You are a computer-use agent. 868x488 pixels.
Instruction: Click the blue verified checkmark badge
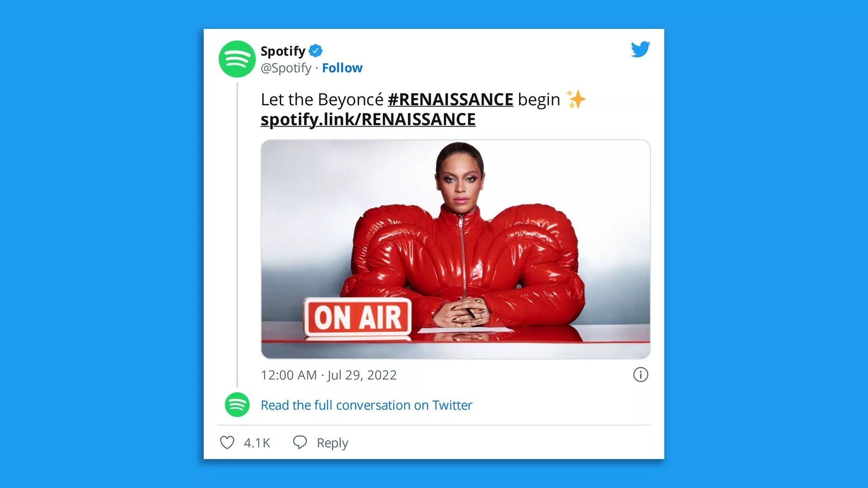316,51
